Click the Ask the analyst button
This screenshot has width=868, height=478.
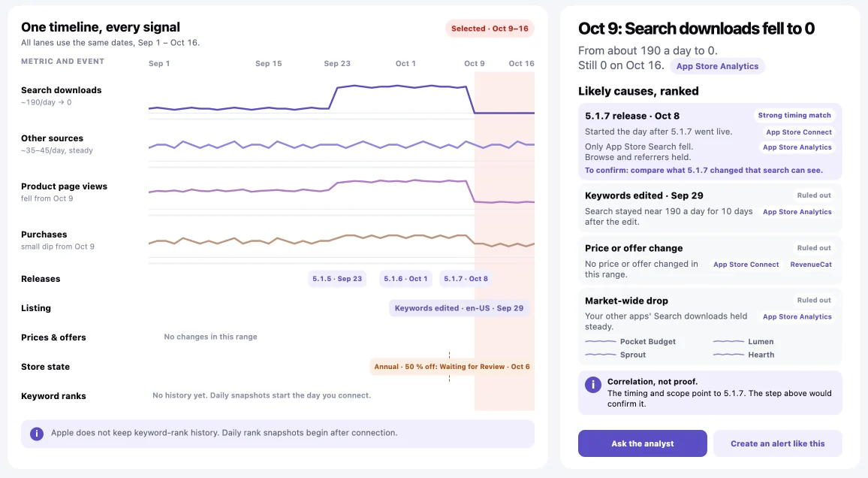[642, 443]
